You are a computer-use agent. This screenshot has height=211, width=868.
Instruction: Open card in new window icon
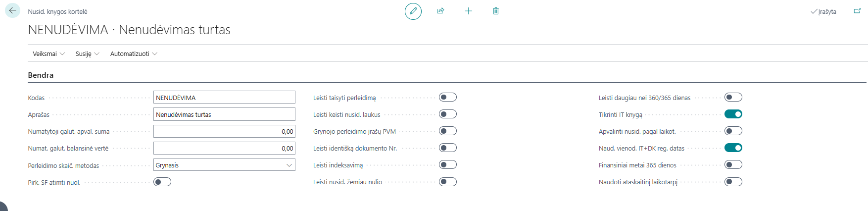click(857, 11)
